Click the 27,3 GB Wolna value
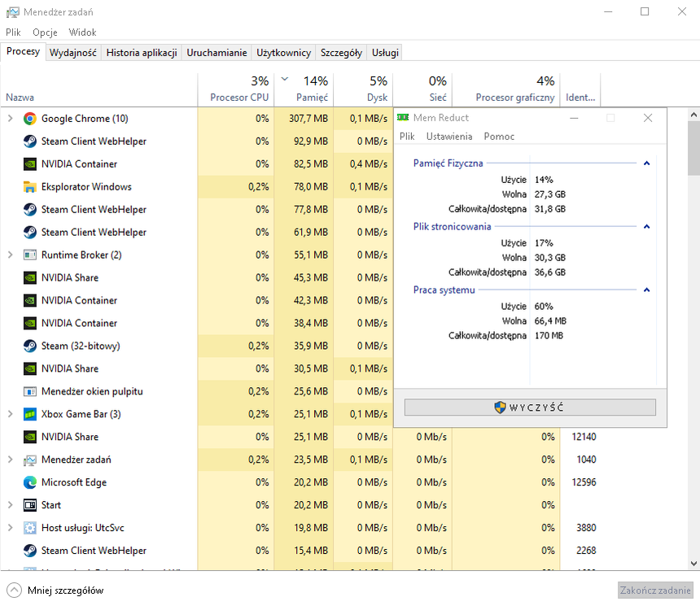The image size is (700, 610). coord(550,194)
